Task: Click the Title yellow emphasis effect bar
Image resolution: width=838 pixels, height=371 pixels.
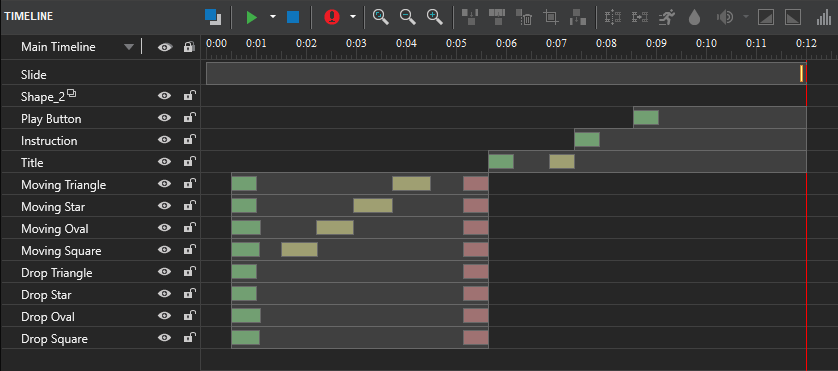Action: [x=562, y=161]
